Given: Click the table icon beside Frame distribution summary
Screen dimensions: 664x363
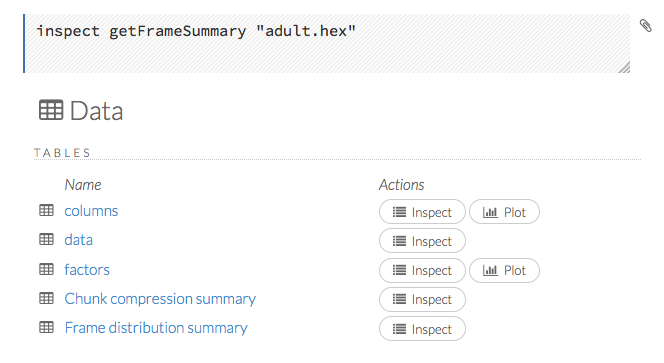Looking at the screenshot, I should [47, 327].
